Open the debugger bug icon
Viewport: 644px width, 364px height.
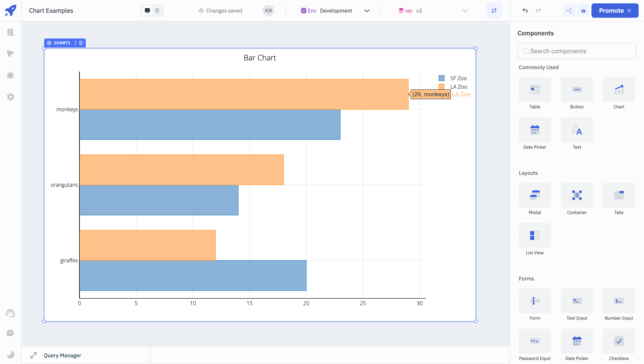(11, 75)
